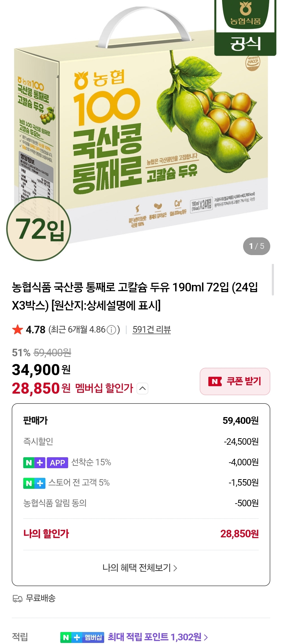Viewport: 282px width, 644px height.
Task: Click the page scrollbar on the right
Action: (x=273, y=280)
